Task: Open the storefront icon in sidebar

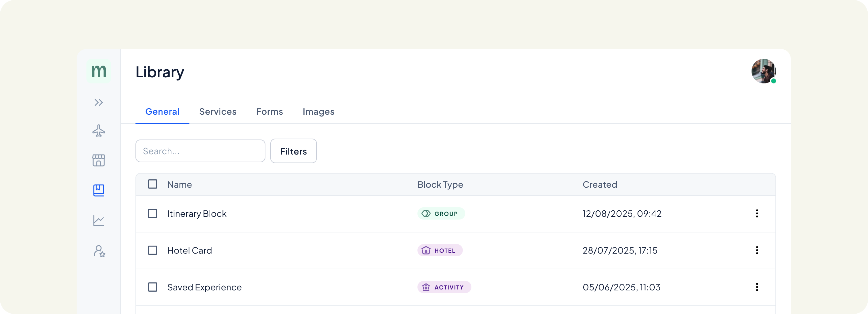Action: tap(99, 161)
